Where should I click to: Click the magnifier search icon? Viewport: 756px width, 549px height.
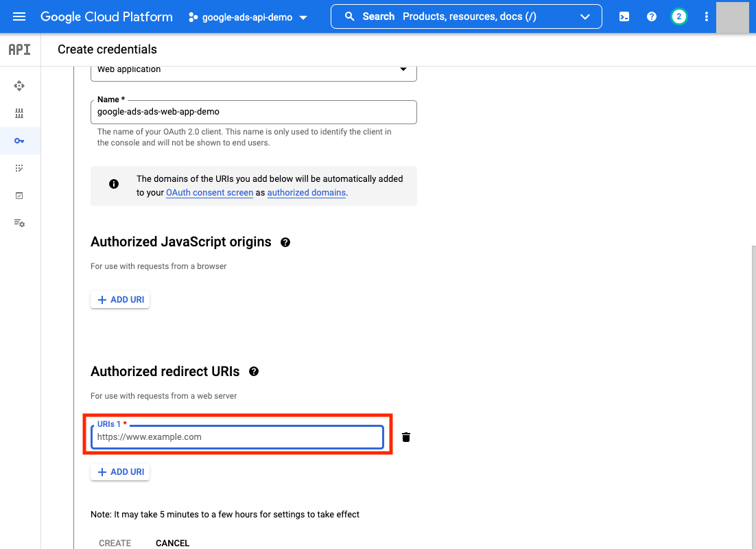tap(350, 16)
